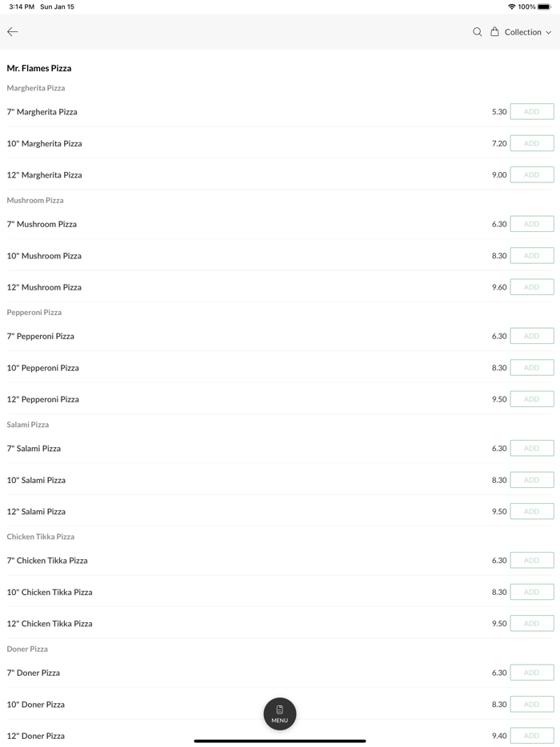Image resolution: width=560 pixels, height=747 pixels.
Task: Tap the back arrow icon
Action: coord(13,32)
